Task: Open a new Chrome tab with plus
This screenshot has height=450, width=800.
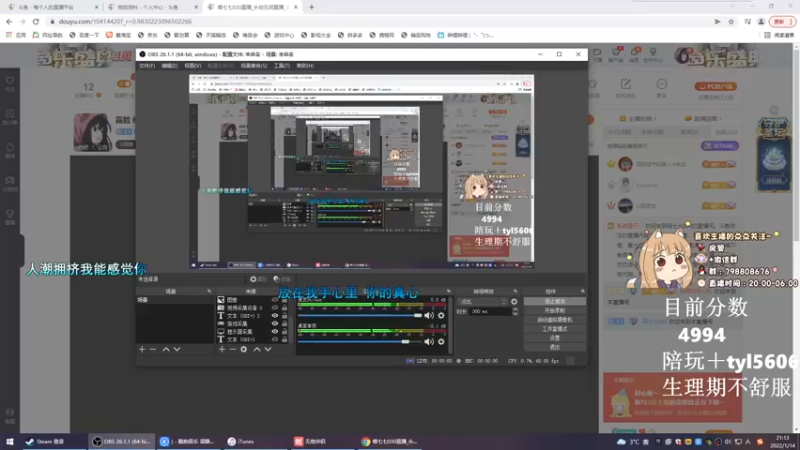Action: click(311, 7)
